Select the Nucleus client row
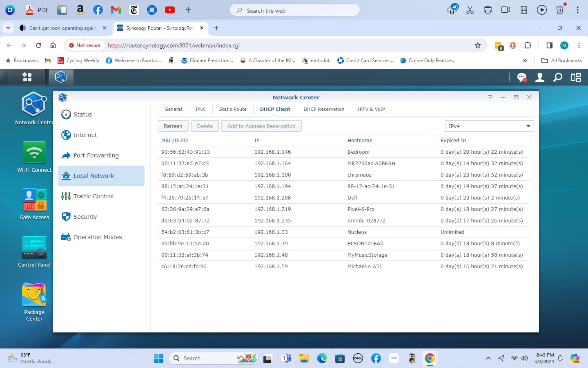 click(344, 232)
